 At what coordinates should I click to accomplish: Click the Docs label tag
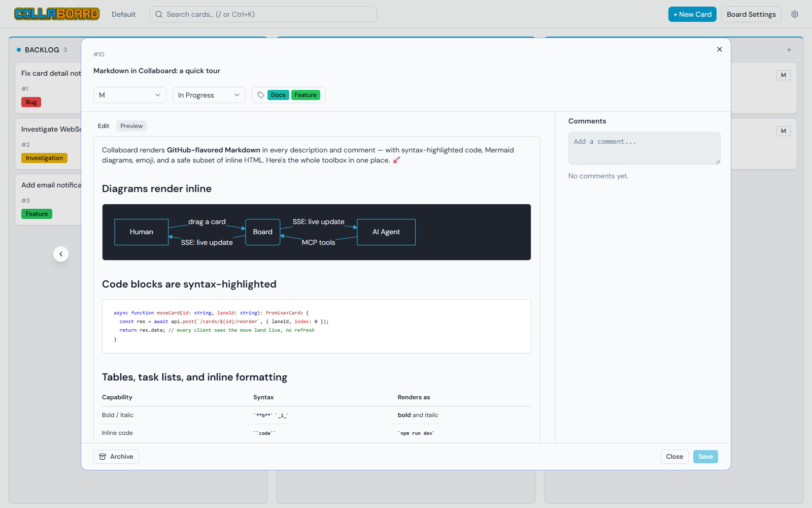[x=278, y=95]
